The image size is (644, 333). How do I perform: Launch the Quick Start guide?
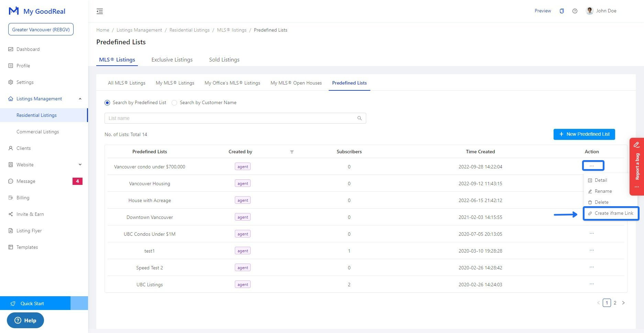[x=32, y=303]
